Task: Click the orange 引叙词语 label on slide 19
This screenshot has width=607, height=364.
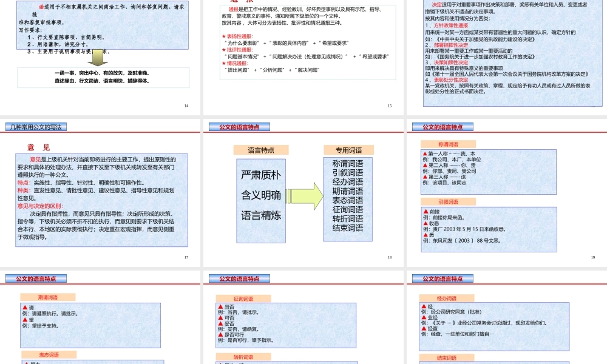Action: coord(449,202)
